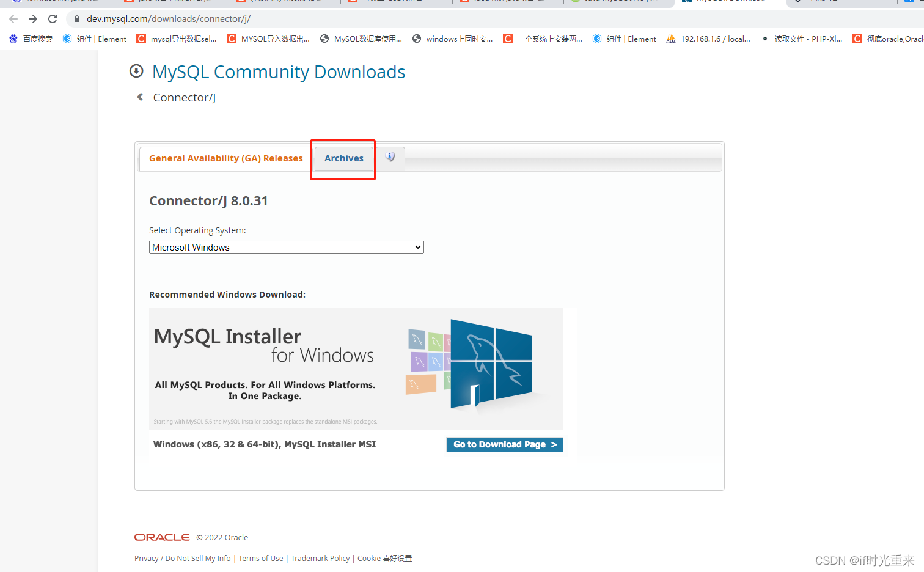Focus the address bar URL
Screen dimensions: 924x572
[169, 19]
